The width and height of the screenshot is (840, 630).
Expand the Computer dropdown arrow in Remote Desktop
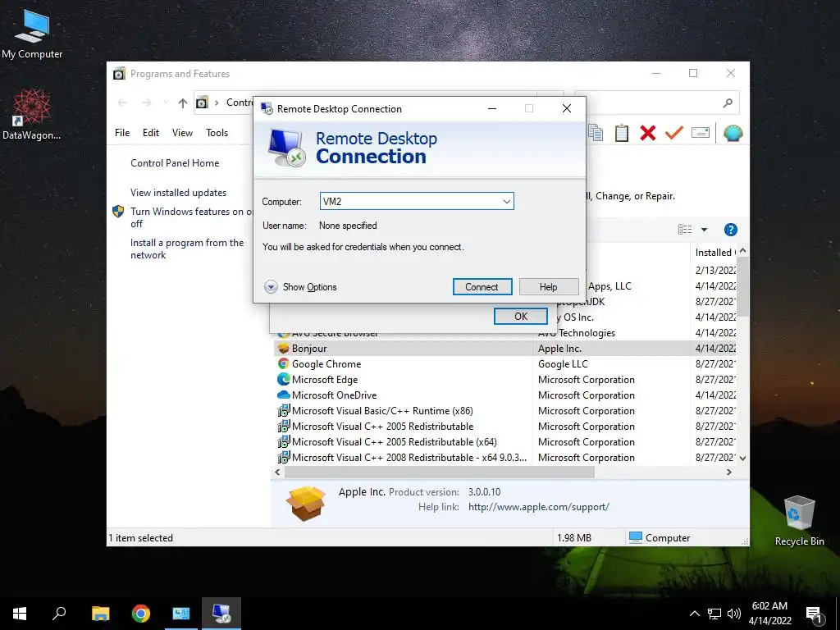pyautogui.click(x=506, y=202)
